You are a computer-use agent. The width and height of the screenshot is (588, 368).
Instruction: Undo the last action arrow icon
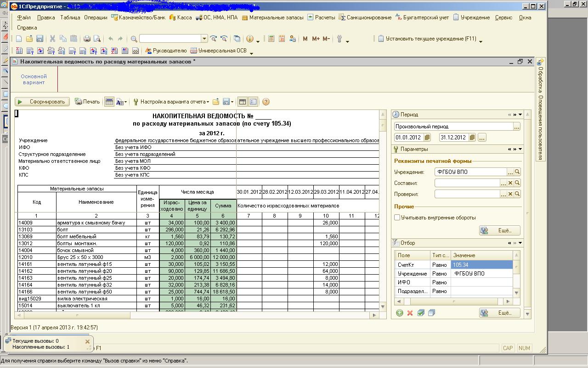tap(111, 39)
